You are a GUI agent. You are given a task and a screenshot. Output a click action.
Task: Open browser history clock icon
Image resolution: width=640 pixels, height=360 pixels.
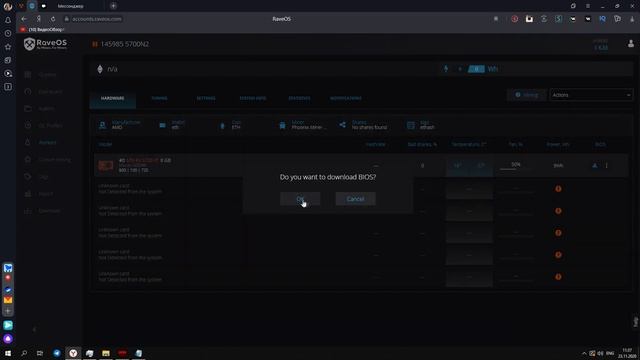(x=8, y=33)
